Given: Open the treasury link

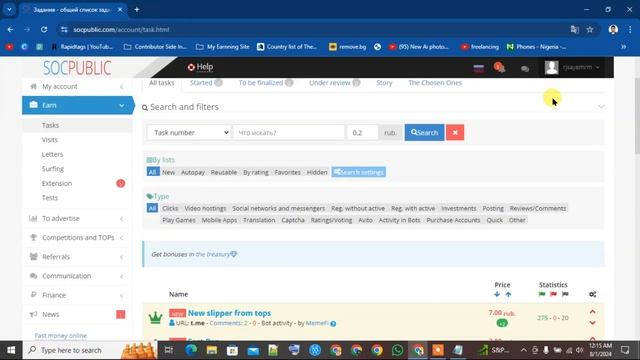Looking at the screenshot, I should click(x=216, y=254).
